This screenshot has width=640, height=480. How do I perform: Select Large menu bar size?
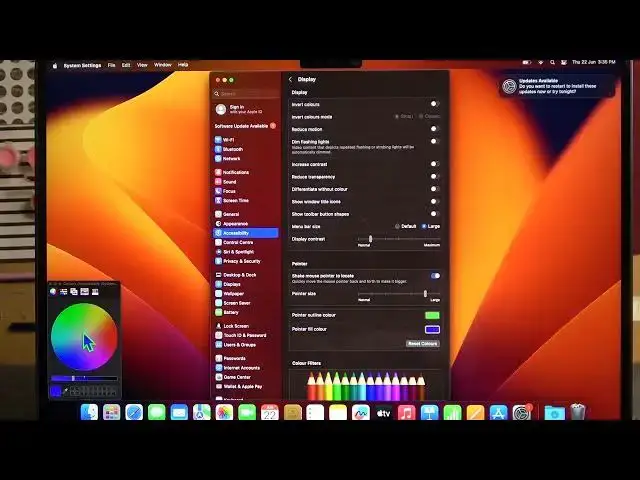click(424, 227)
